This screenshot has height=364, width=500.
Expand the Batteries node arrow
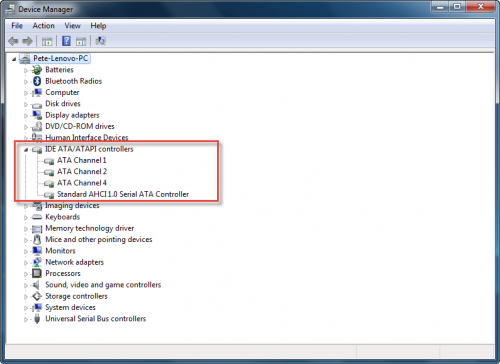26,70
